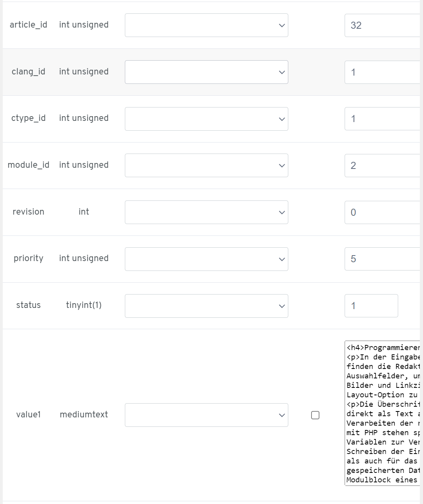
Task: Open the function dropdown for clang_id
Action: click(x=206, y=72)
